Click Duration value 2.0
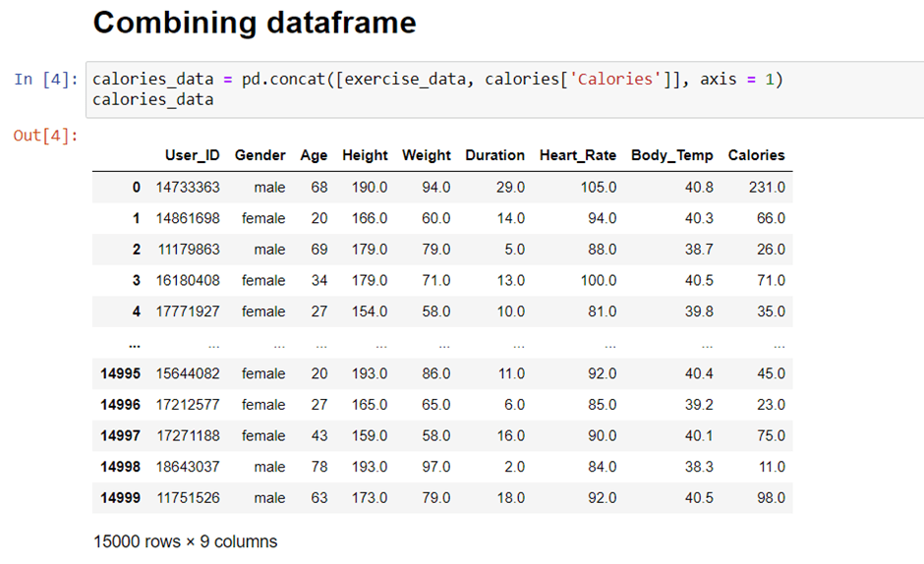 pyautogui.click(x=514, y=468)
